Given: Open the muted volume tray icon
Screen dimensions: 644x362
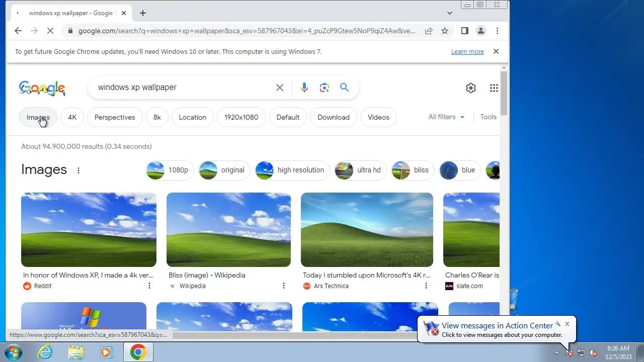Looking at the screenshot, I should tap(594, 352).
